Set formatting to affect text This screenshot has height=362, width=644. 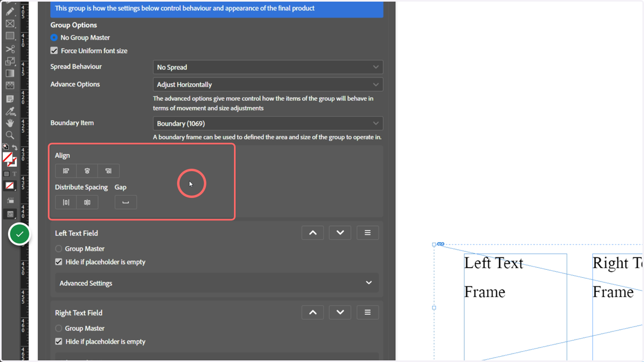coord(14,174)
